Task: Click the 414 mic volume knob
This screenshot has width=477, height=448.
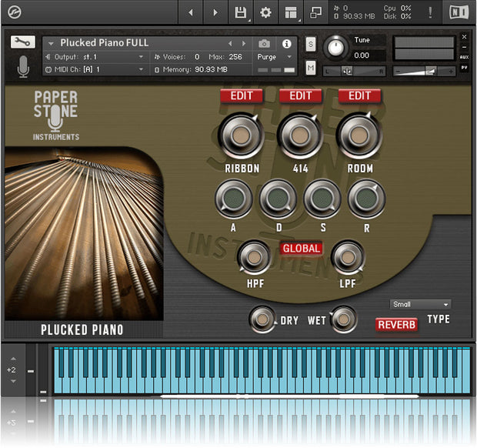Action: 300,135
